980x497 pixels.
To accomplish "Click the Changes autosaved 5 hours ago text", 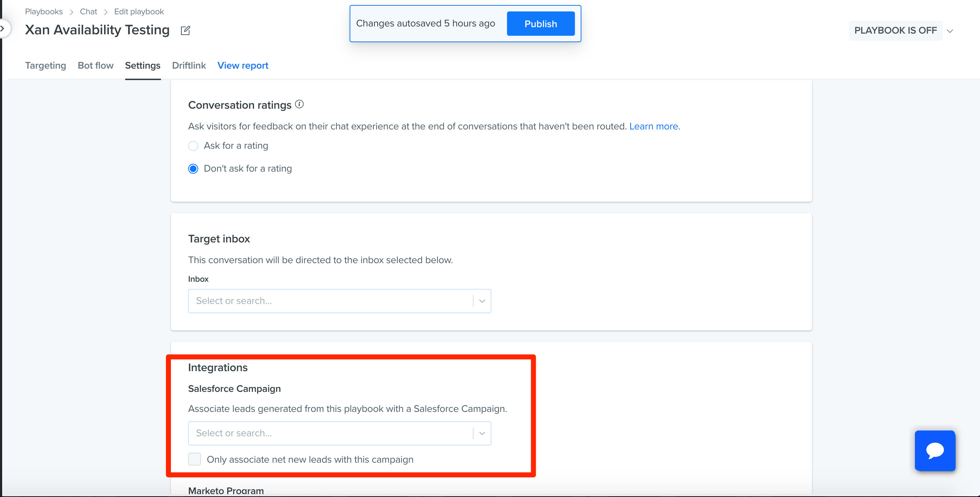I will (x=425, y=24).
